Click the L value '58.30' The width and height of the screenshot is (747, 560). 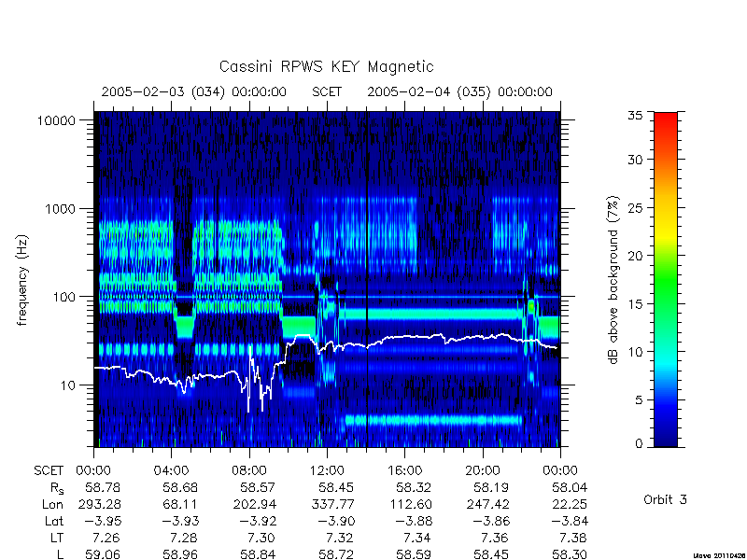[x=570, y=554]
